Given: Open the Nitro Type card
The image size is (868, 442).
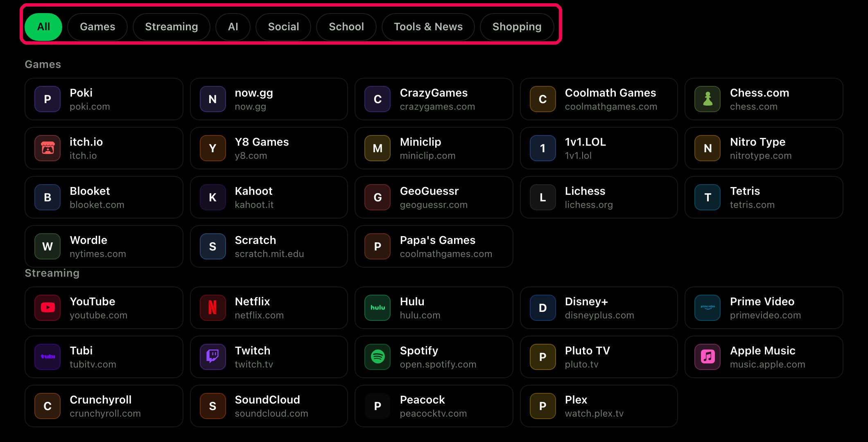Looking at the screenshot, I should [x=764, y=148].
